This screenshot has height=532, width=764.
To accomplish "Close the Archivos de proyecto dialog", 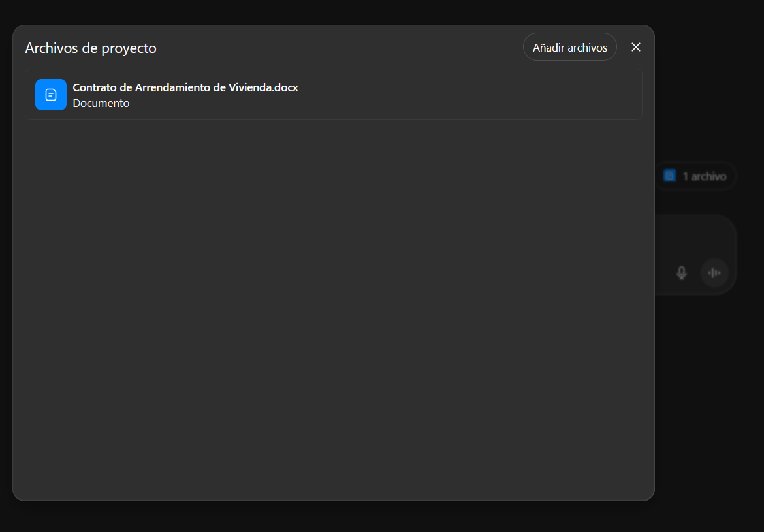I will (635, 47).
